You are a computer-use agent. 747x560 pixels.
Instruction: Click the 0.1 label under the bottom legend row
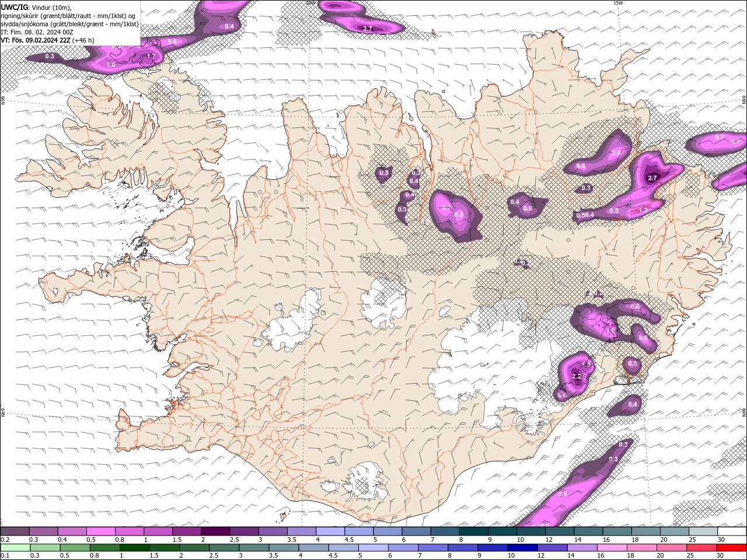tap(5, 556)
